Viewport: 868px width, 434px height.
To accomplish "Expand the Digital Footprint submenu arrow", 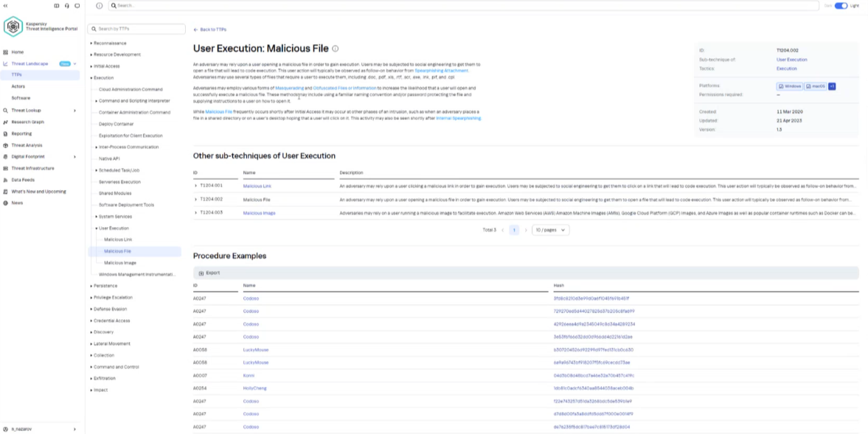I will [74, 157].
